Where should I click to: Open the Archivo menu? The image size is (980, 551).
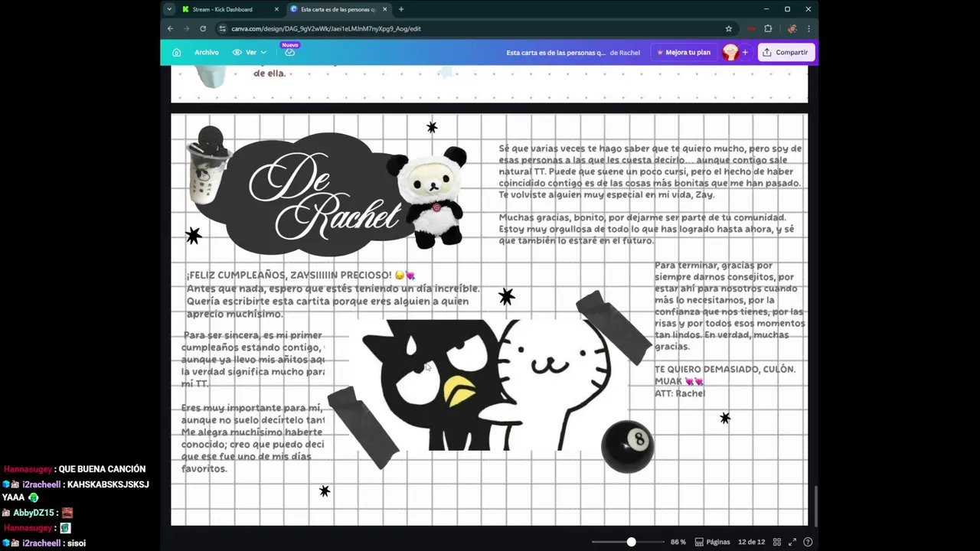[206, 52]
